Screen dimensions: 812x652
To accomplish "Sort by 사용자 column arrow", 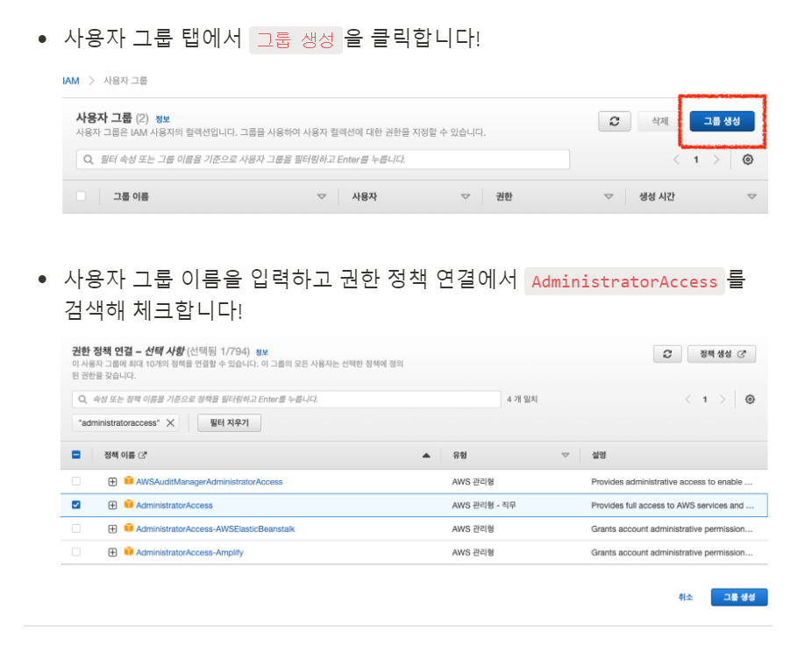I will [x=465, y=196].
